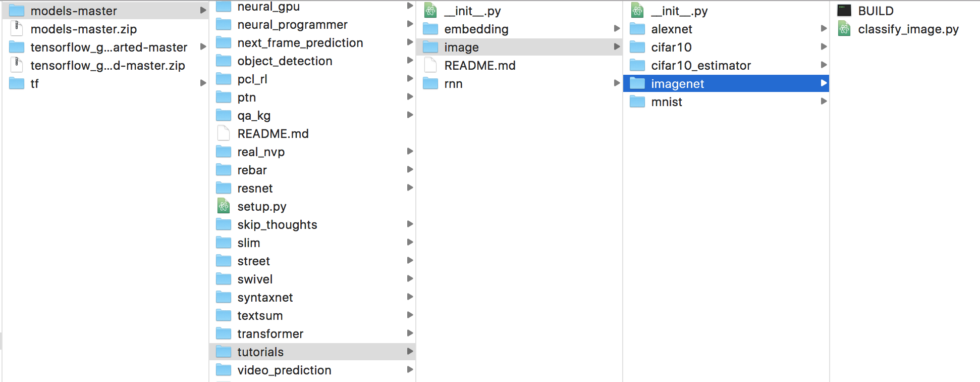The width and height of the screenshot is (980, 382).
Task: Click the setup.py Python file icon
Action: click(x=224, y=206)
